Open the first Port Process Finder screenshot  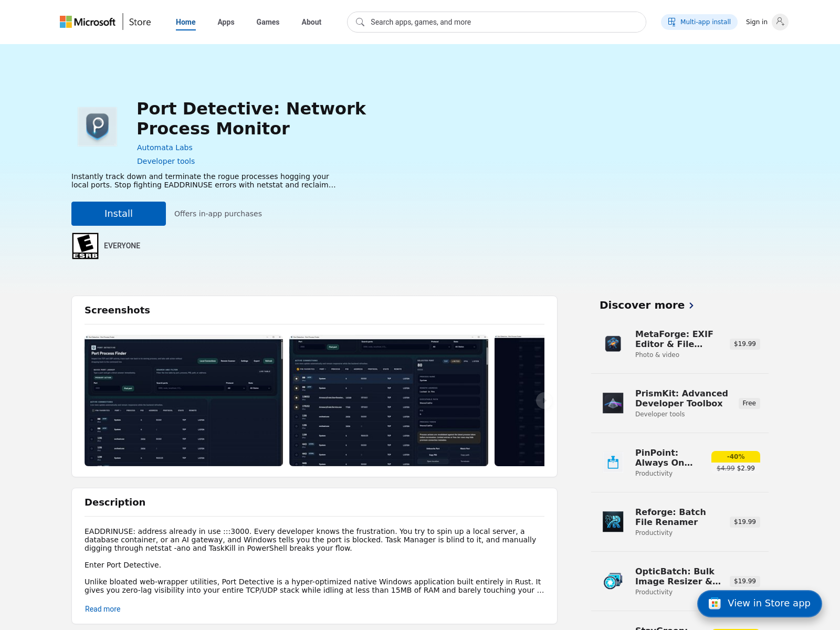point(184,401)
